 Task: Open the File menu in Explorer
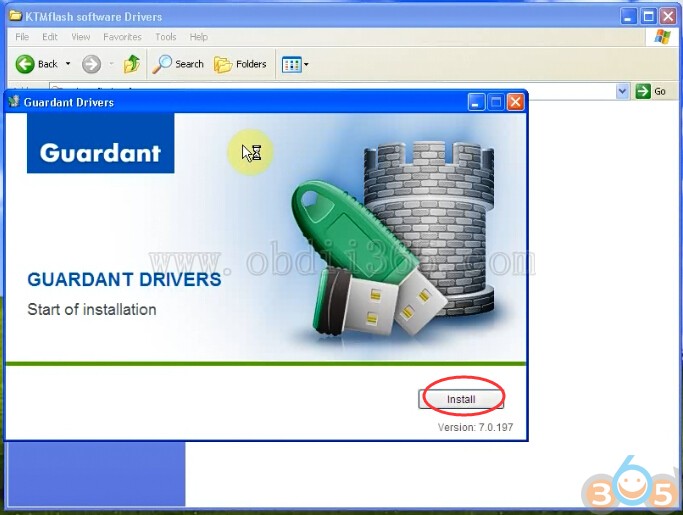pyautogui.click(x=22, y=37)
